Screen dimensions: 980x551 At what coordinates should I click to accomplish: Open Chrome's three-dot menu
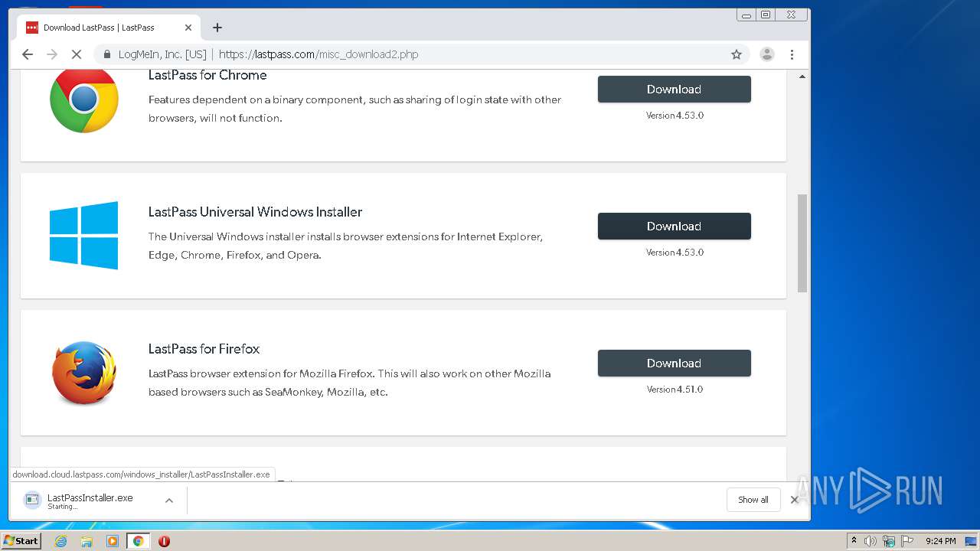(x=792, y=54)
